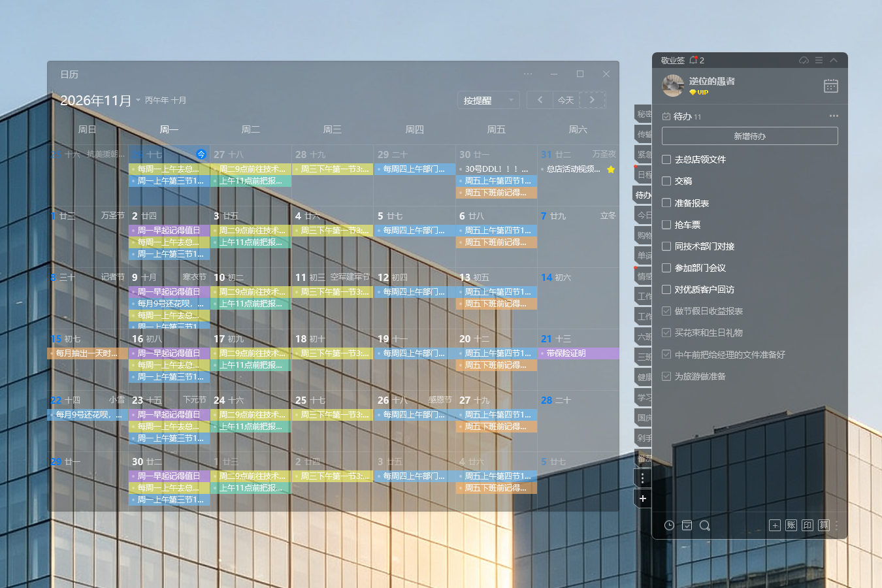Open the clock reminder icon in bottom bar

click(x=669, y=525)
